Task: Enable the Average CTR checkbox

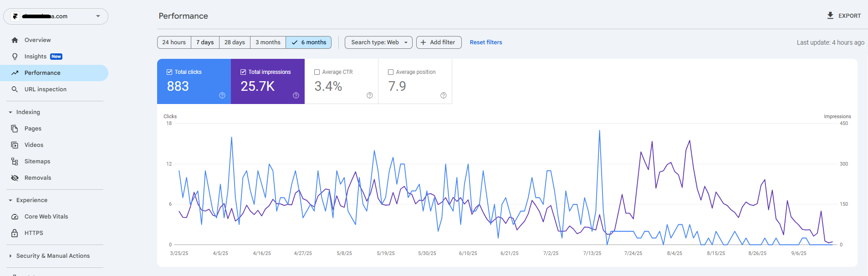Action: click(317, 72)
